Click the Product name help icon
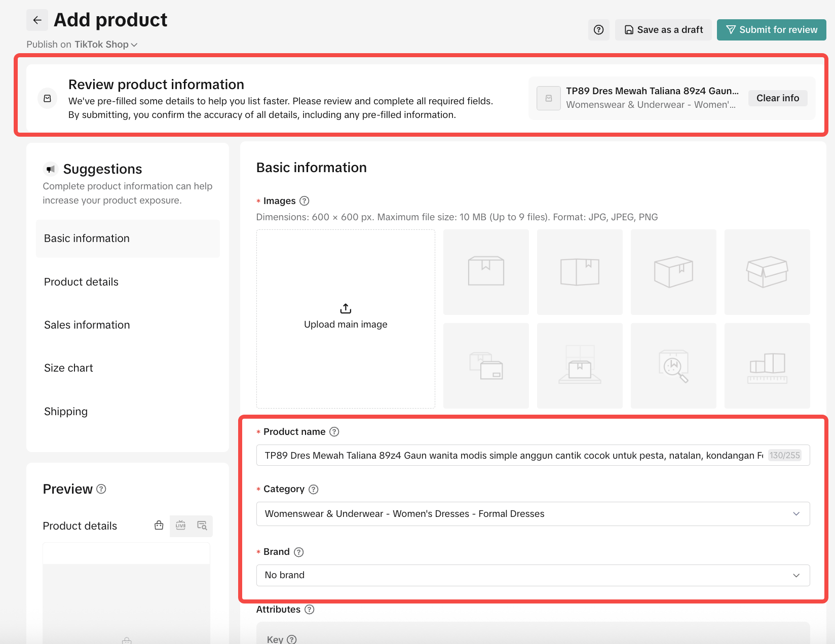This screenshot has height=644, width=835. coord(334,432)
